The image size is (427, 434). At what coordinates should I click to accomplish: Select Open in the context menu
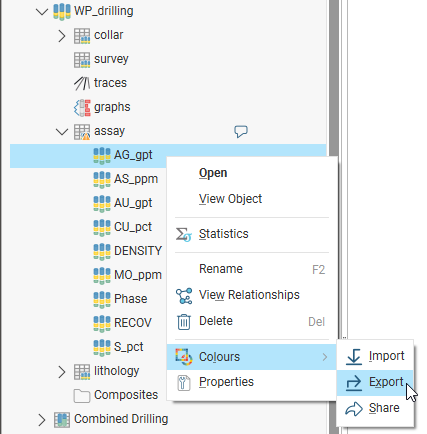tap(213, 173)
